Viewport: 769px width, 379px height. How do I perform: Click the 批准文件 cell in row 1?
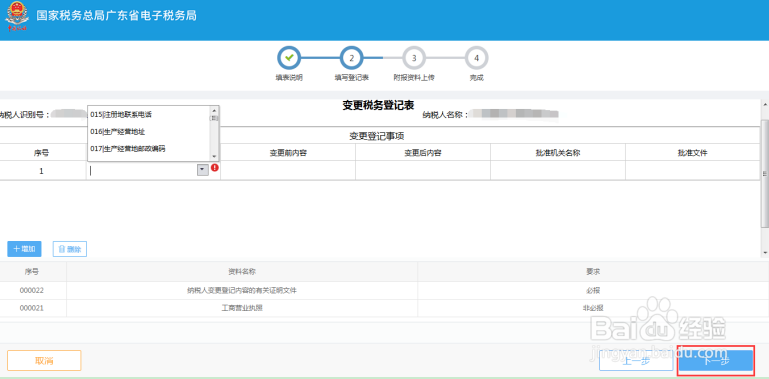coord(692,171)
